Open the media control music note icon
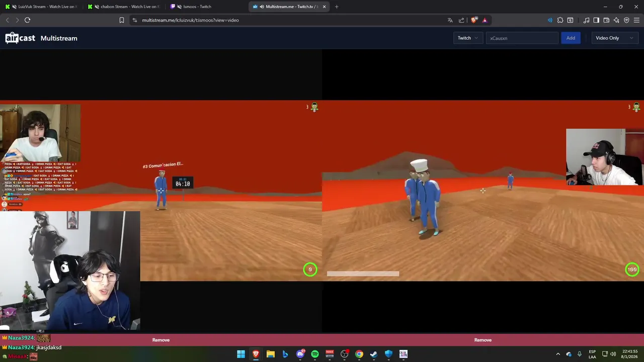Image resolution: width=644 pixels, height=362 pixels. pos(586,20)
